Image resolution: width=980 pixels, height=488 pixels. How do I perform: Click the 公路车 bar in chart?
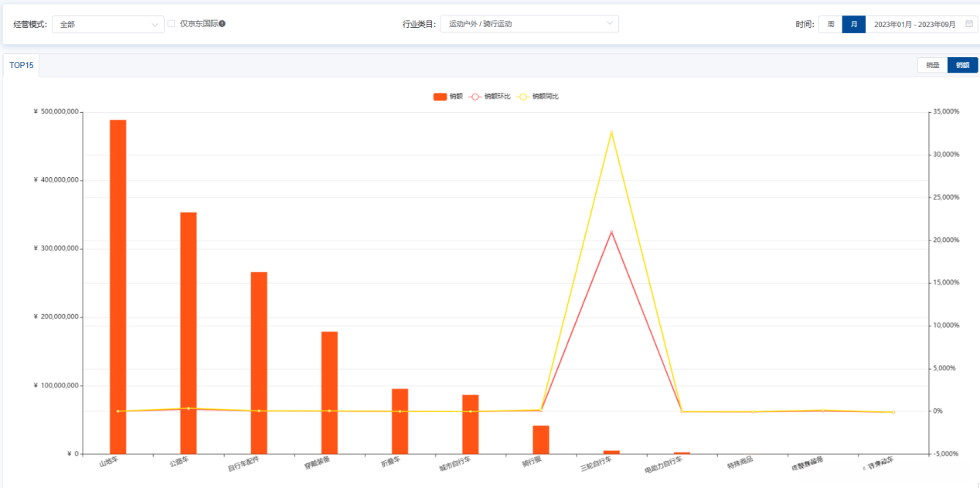(x=189, y=333)
